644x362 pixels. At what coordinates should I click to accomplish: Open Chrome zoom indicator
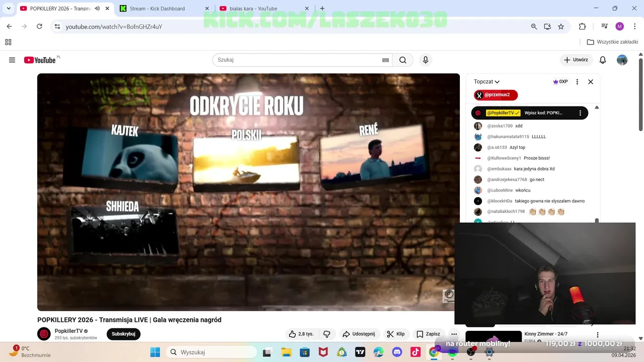[x=534, y=26]
